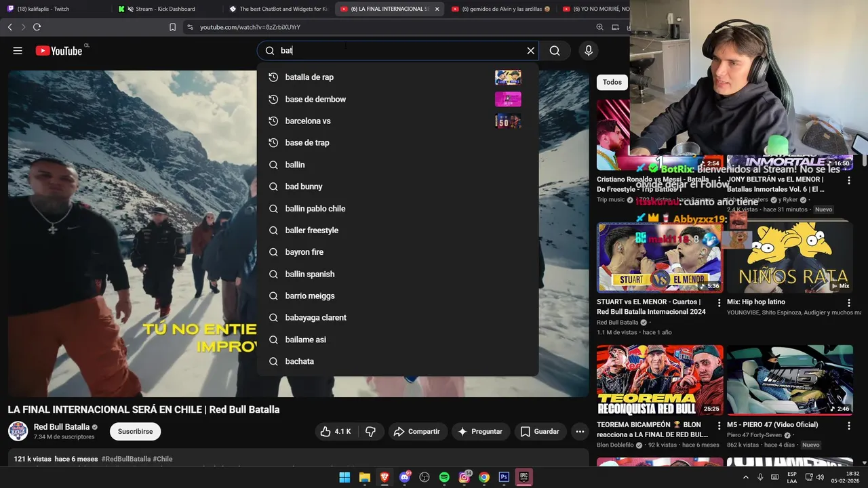
Task: Open options menu for the Mix: Hip hop latino
Action: tap(848, 302)
